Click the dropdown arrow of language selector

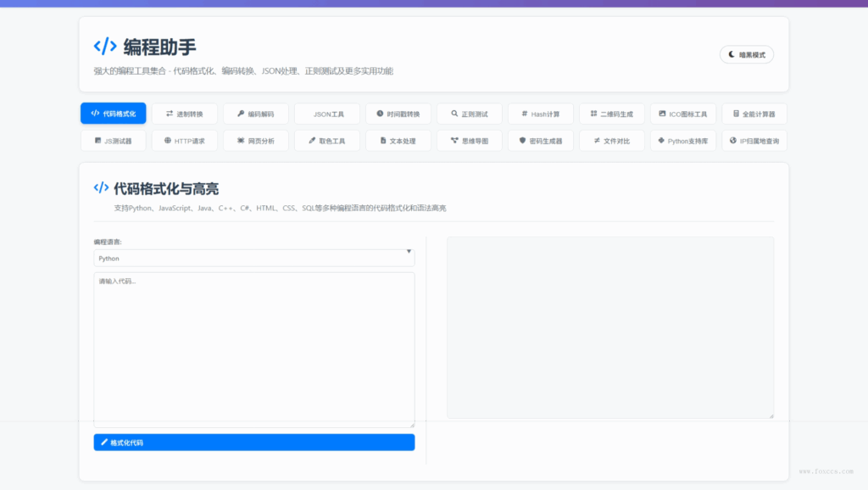click(409, 252)
